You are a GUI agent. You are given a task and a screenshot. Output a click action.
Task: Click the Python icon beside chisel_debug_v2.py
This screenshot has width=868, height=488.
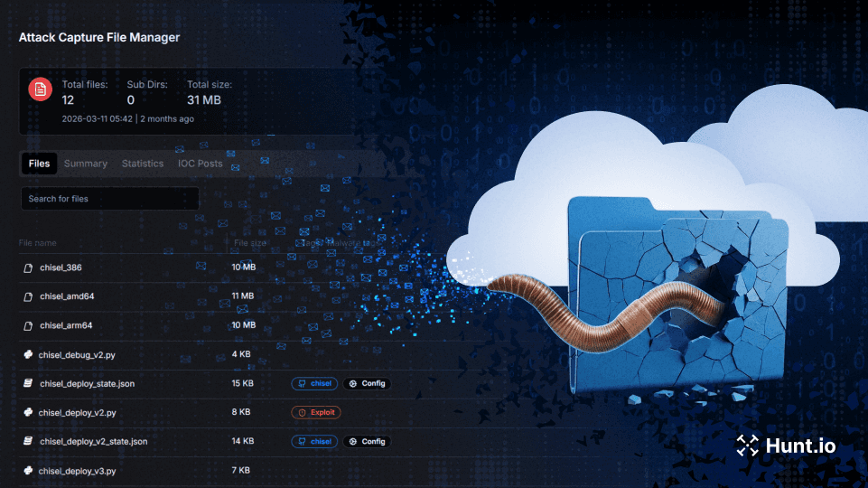[x=28, y=354]
